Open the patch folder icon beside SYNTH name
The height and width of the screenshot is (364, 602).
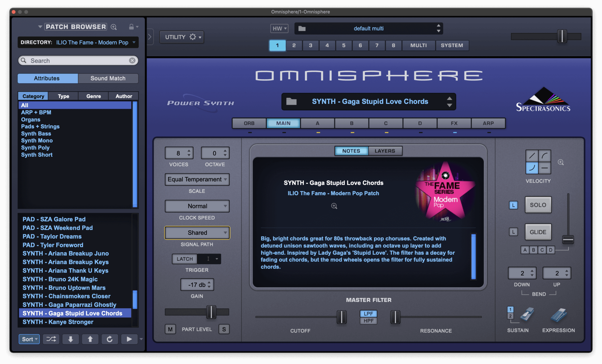coord(291,101)
